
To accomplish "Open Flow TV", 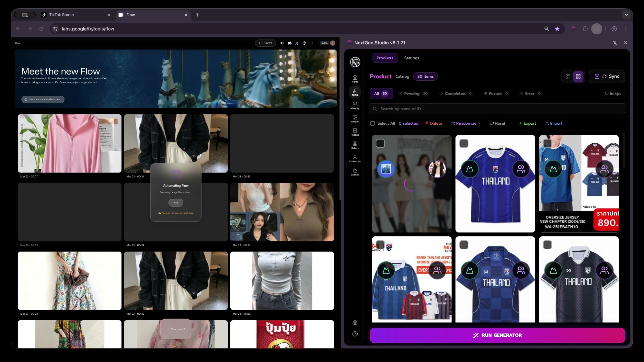I will pyautogui.click(x=265, y=43).
